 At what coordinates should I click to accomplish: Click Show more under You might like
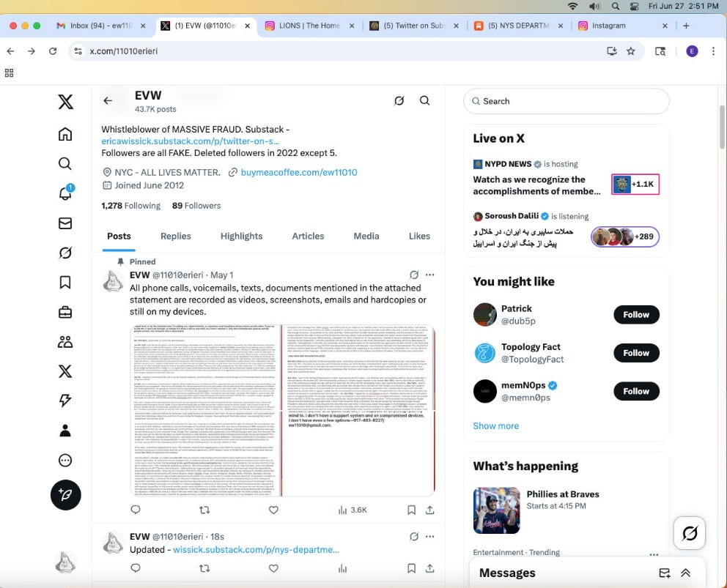tap(495, 426)
